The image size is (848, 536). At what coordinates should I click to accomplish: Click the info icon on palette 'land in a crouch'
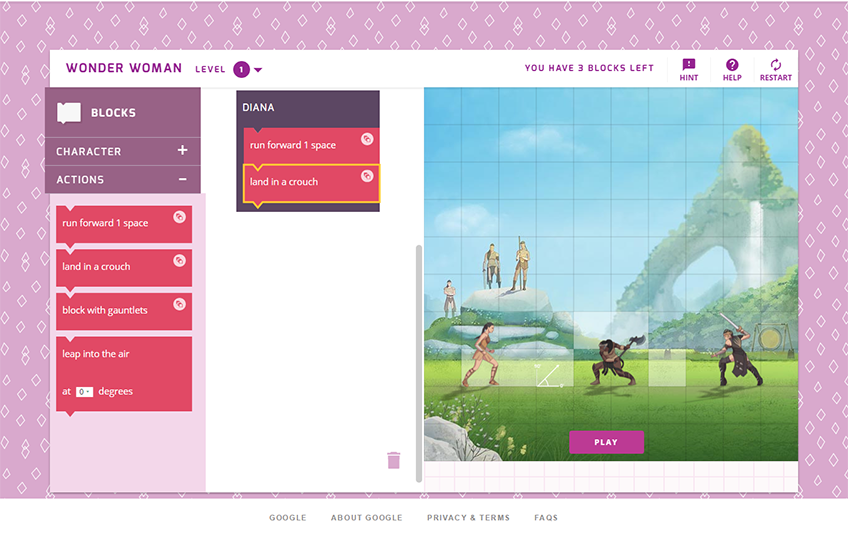[180, 261]
